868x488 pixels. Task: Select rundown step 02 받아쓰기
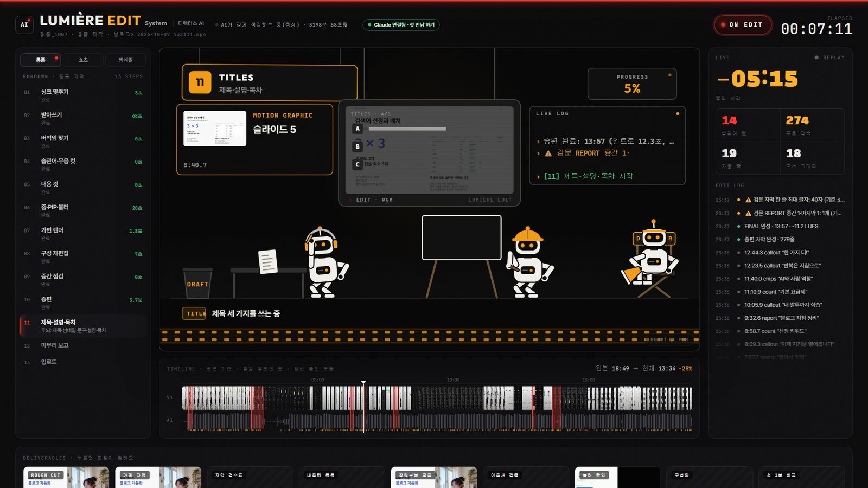pos(83,118)
